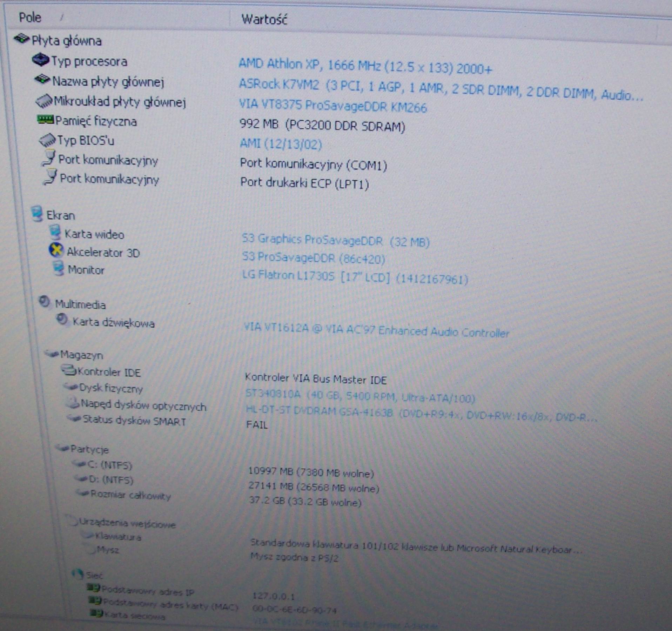Click the Akcelerator 3D icon
The image size is (672, 631).
coord(56,250)
